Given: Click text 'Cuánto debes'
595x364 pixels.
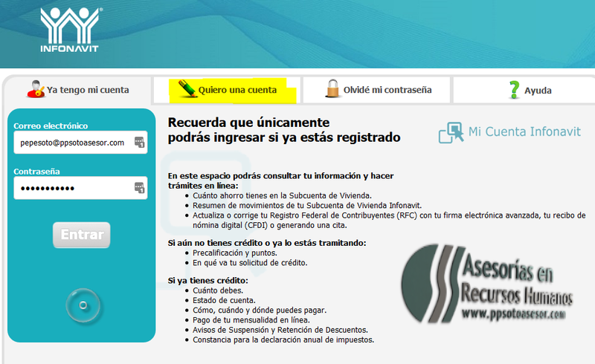Looking at the screenshot, I should [218, 290].
